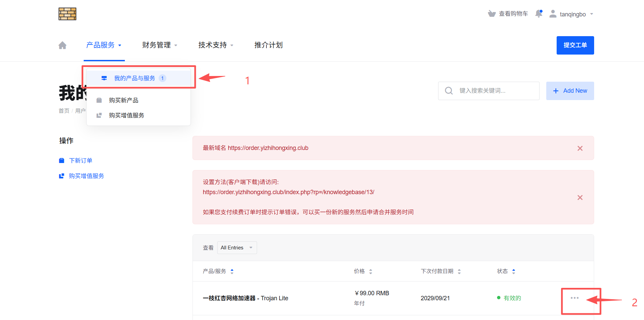Click the notification bell icon

(x=539, y=13)
